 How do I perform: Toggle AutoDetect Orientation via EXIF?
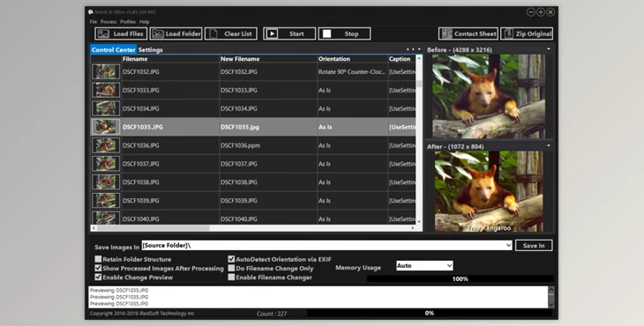click(x=232, y=259)
